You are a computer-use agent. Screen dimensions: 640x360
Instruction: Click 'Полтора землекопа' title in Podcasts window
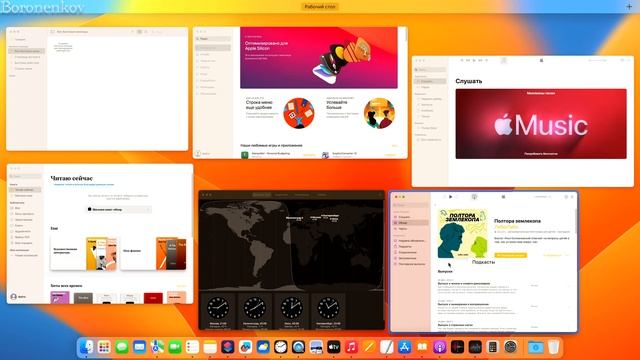tap(518, 221)
